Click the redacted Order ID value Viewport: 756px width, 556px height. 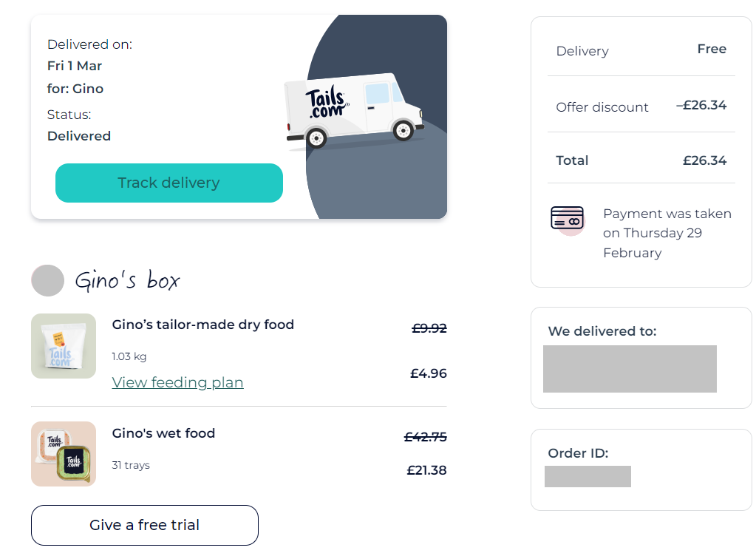588,476
